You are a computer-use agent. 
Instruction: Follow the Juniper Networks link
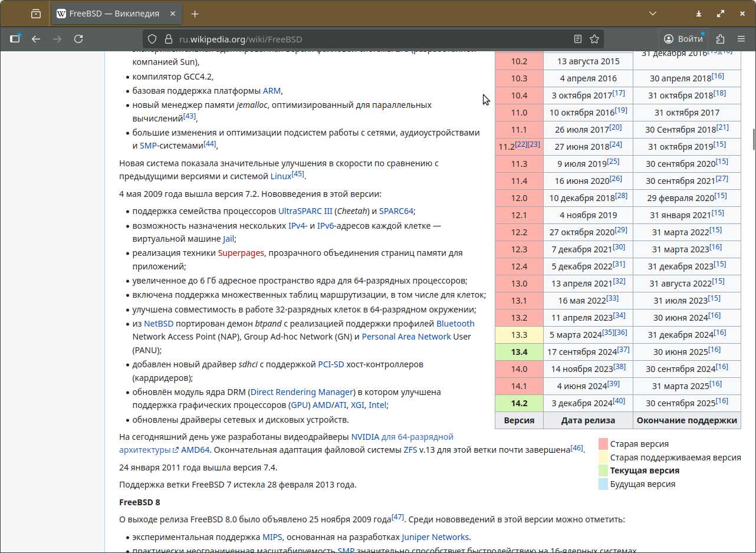point(435,537)
